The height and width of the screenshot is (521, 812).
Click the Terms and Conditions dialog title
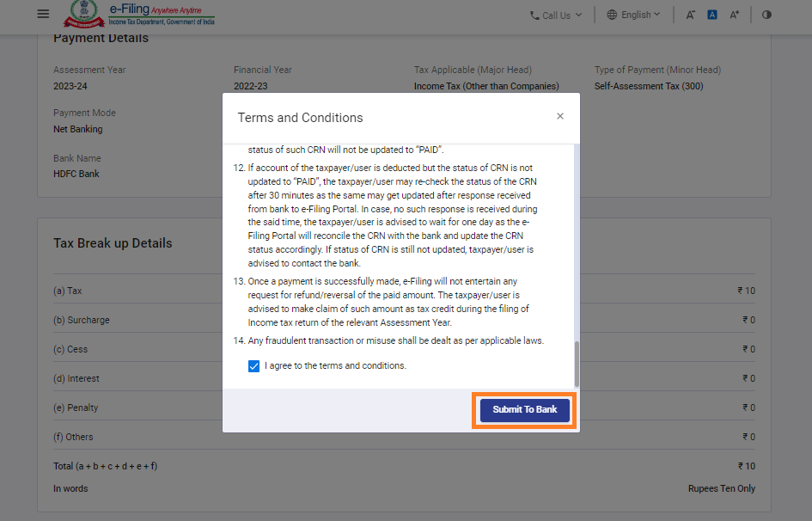coord(300,118)
